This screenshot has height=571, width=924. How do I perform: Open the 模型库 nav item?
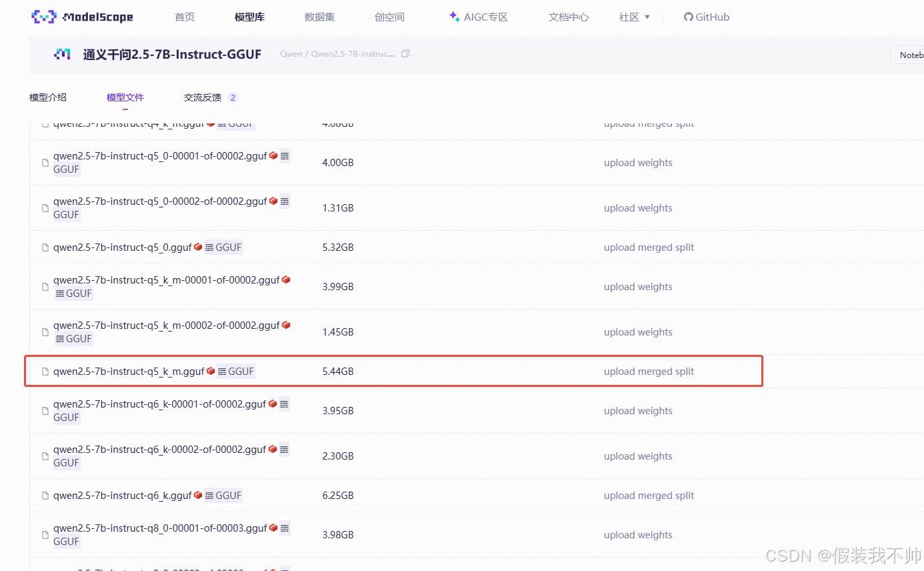249,17
